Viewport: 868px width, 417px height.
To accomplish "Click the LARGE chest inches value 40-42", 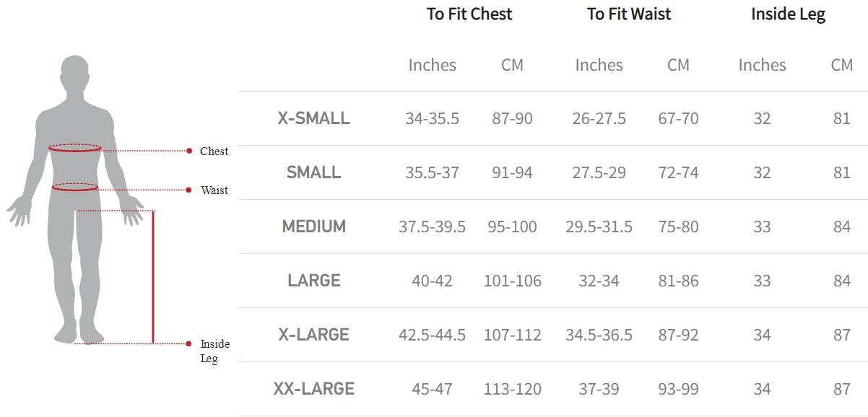I will tap(432, 281).
